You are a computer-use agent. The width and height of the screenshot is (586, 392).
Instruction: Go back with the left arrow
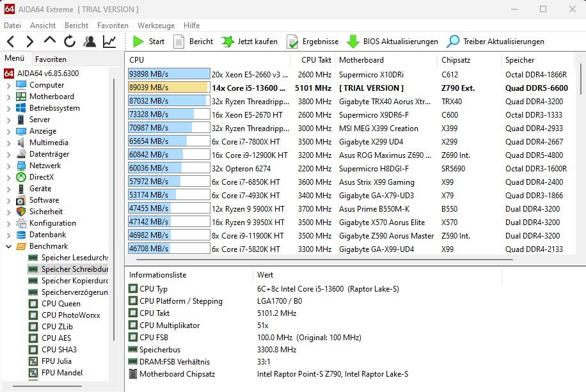tap(11, 42)
